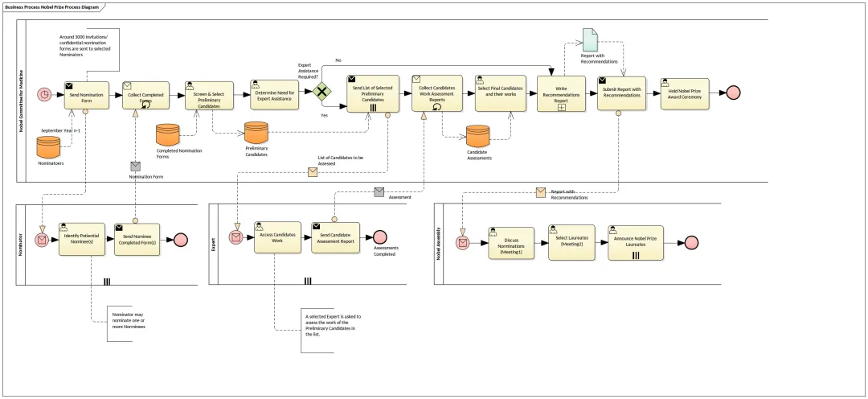Select Send Candidate Assessment Report task
The height and width of the screenshot is (399, 868).
coord(335,238)
